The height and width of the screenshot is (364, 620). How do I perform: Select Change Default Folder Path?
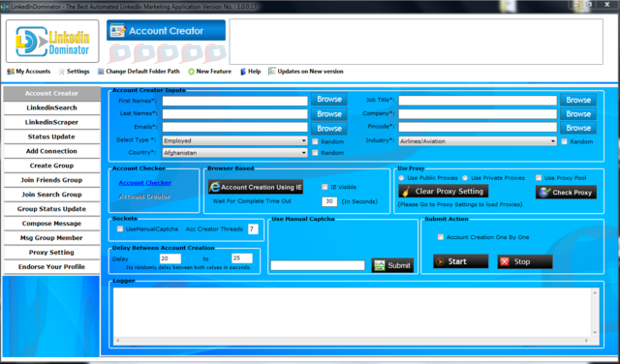[139, 72]
